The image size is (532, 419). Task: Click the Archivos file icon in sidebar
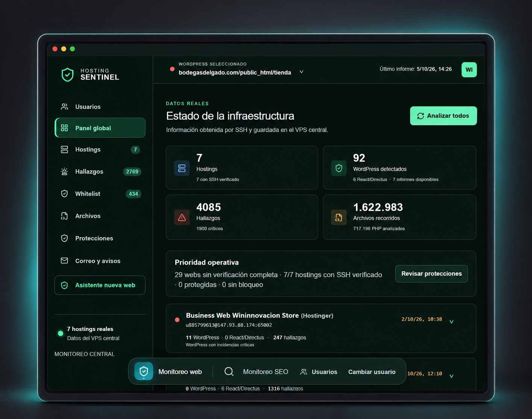64,216
